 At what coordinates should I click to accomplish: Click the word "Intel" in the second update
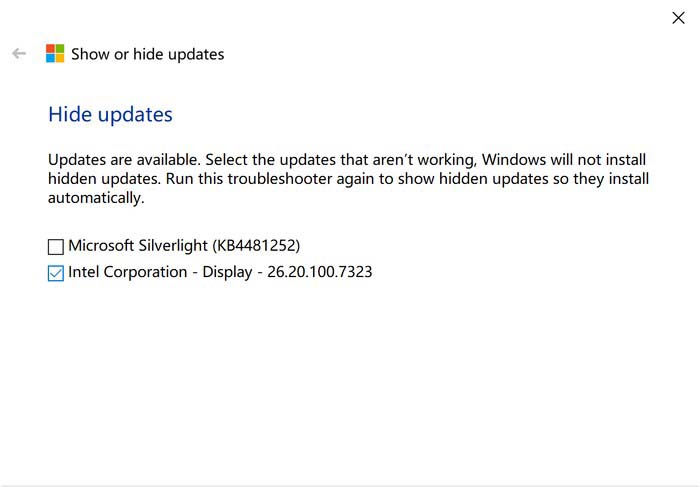(x=84, y=272)
